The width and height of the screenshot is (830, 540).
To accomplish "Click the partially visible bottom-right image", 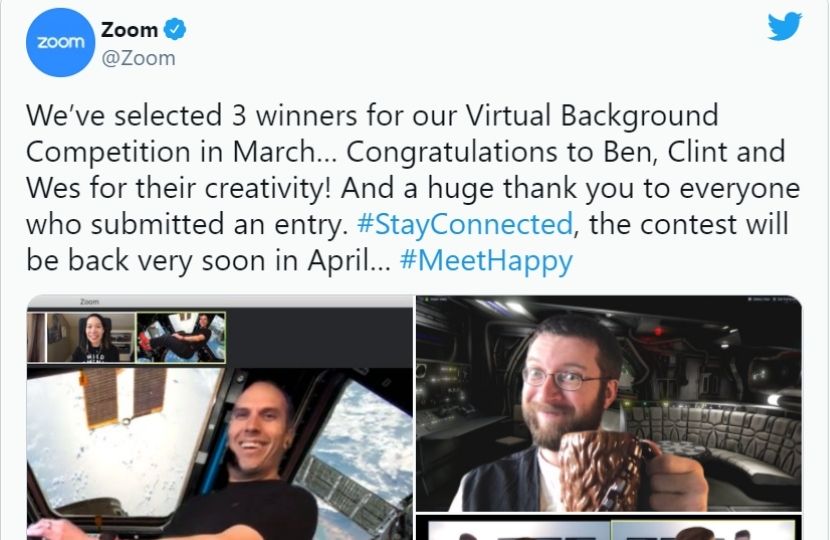I will point(609,527).
